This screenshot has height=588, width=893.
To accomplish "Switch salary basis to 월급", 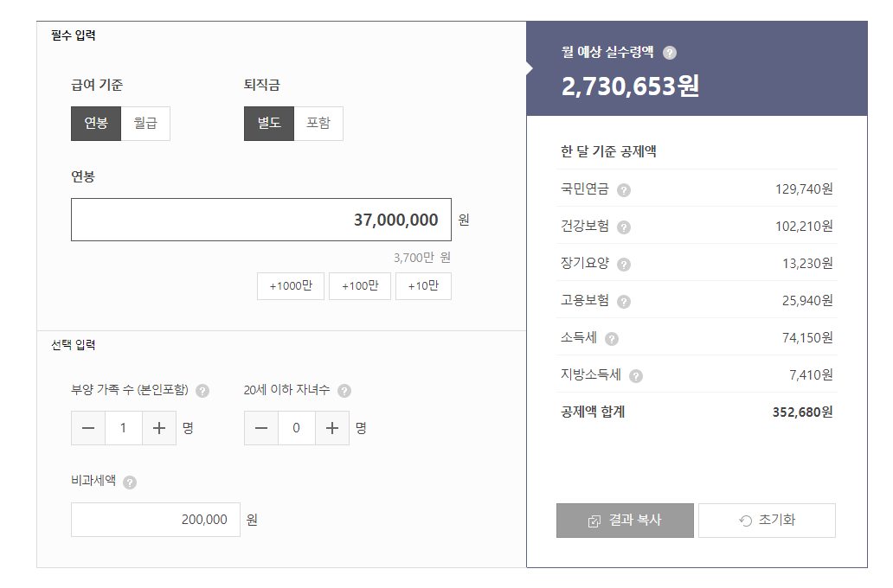I will [x=145, y=124].
